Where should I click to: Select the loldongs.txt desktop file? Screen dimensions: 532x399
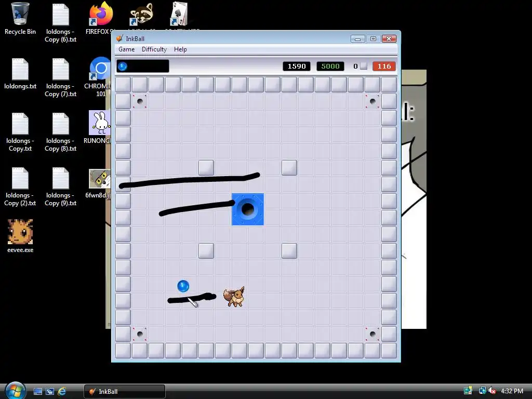20,74
